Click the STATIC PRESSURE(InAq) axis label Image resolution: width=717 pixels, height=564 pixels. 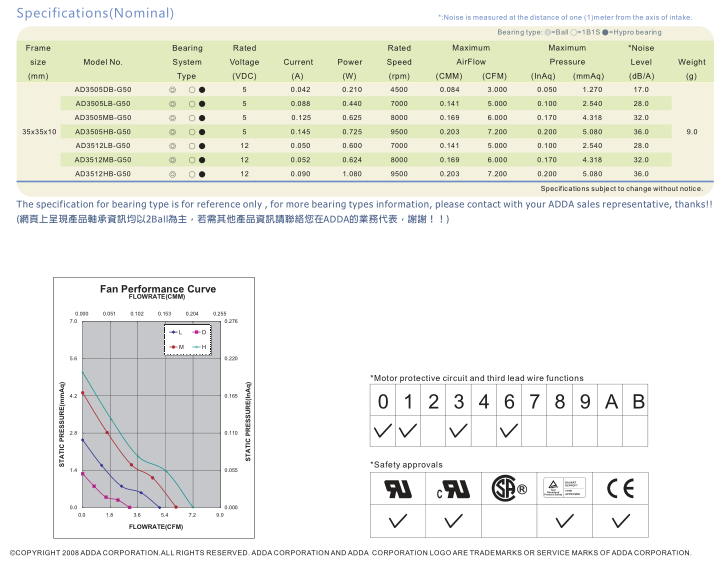click(x=248, y=422)
